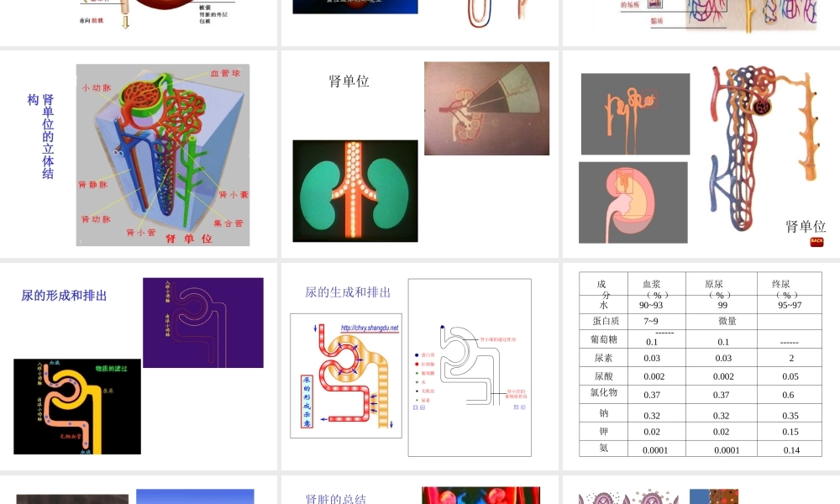Click the 钠 row label

click(x=604, y=413)
